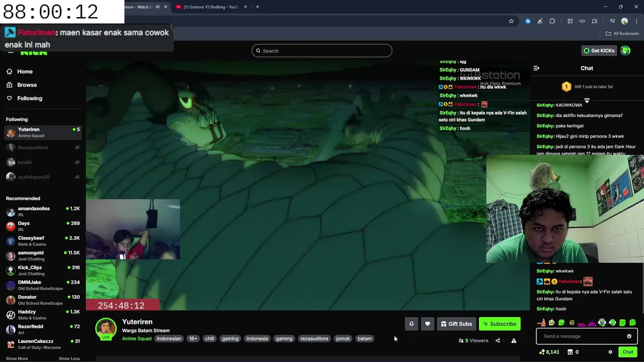Select Rezaauditore in Following list
The height and width of the screenshot is (362, 644).
[x=43, y=147]
